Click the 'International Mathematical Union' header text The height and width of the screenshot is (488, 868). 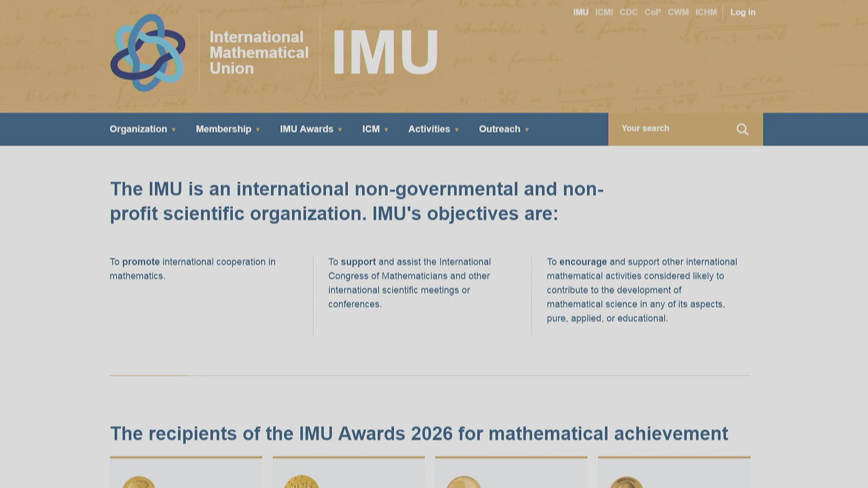click(259, 52)
